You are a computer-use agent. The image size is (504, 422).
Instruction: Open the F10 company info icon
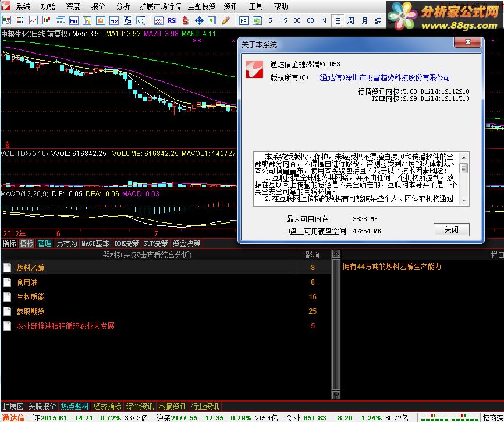pos(73,20)
